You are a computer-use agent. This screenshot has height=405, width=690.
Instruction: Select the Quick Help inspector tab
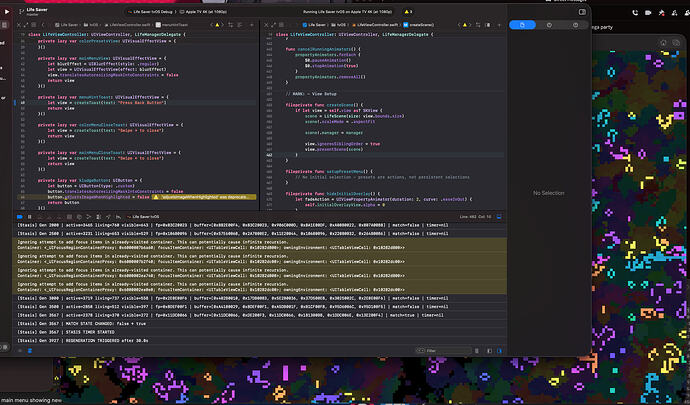click(x=575, y=25)
